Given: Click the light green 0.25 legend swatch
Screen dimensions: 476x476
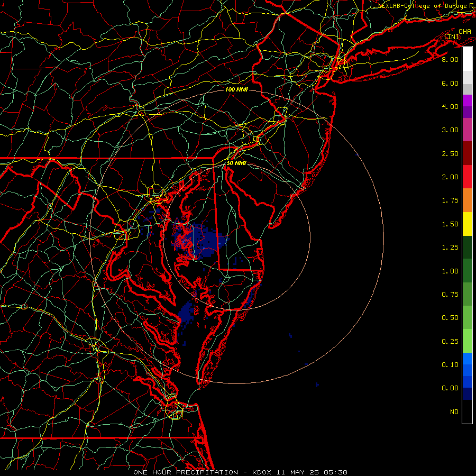Looking at the screenshot, I should [467, 341].
